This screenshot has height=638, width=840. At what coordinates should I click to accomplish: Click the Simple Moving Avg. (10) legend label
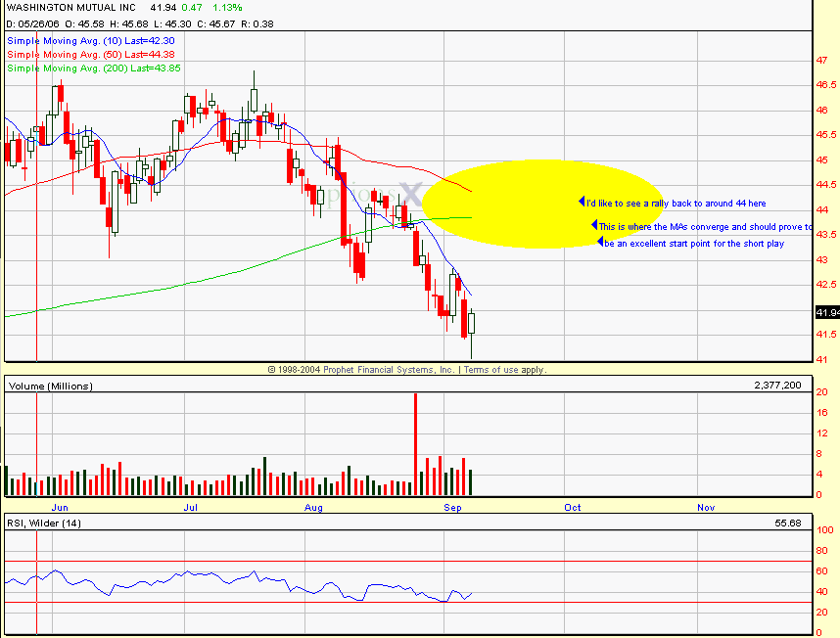point(90,41)
